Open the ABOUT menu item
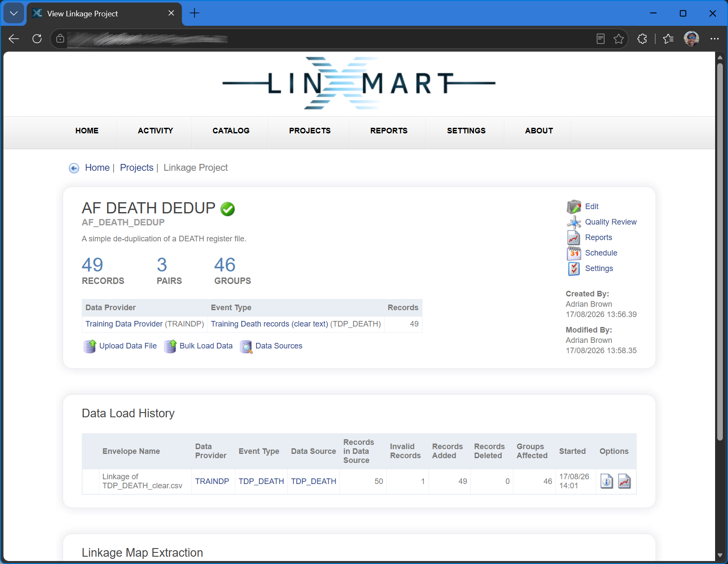Screen dimensions: 728x564 click(x=539, y=131)
